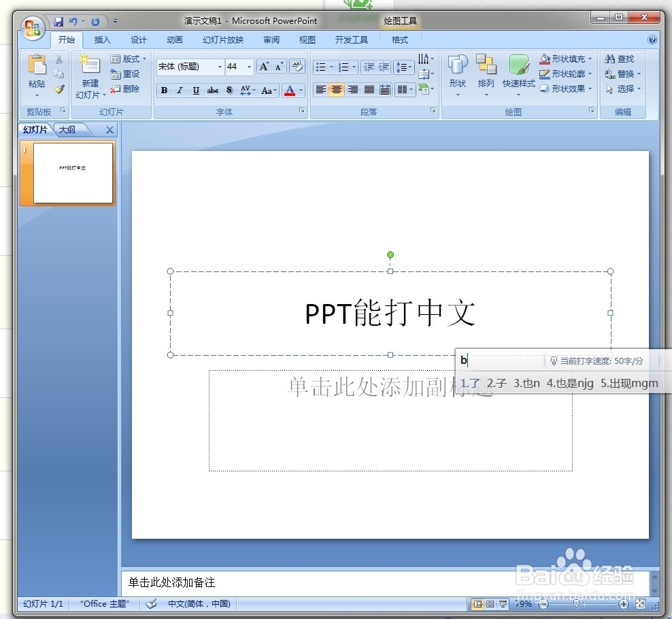Select slide 1 thumbnail

tap(73, 173)
